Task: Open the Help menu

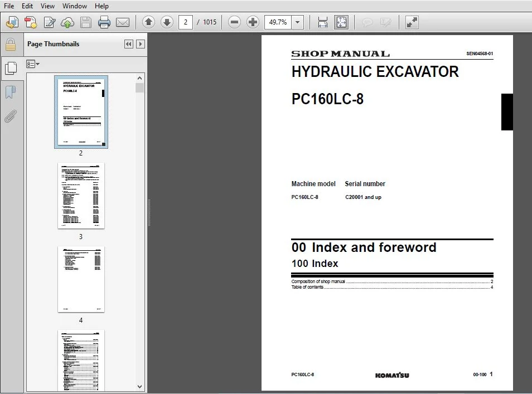Action: pos(101,6)
